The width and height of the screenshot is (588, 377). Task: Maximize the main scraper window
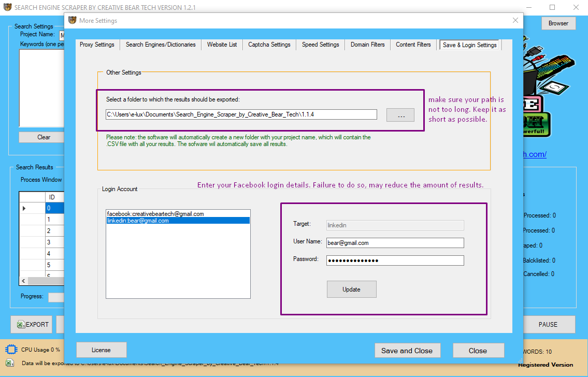pos(552,7)
